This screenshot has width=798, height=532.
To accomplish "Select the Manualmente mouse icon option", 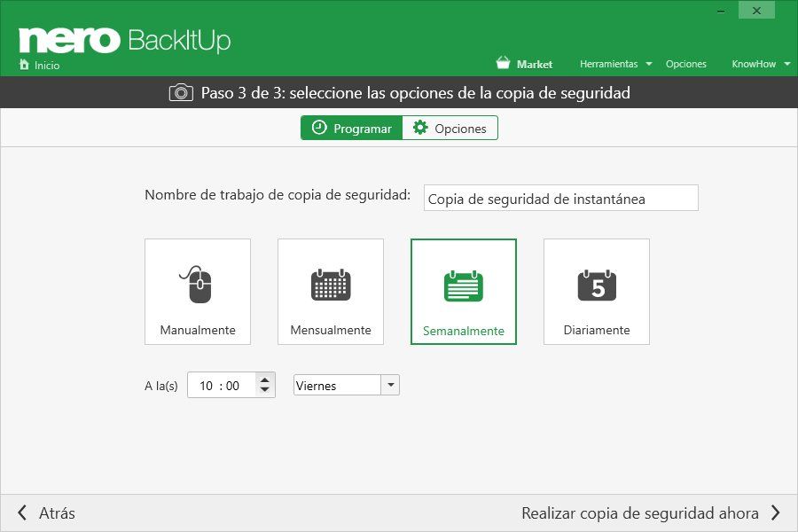I will (x=198, y=292).
